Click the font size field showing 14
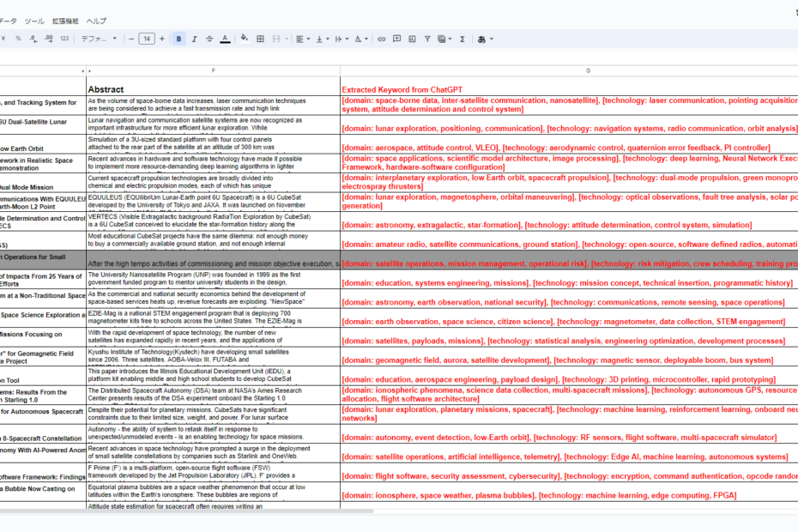798x532 pixels. 147,39
